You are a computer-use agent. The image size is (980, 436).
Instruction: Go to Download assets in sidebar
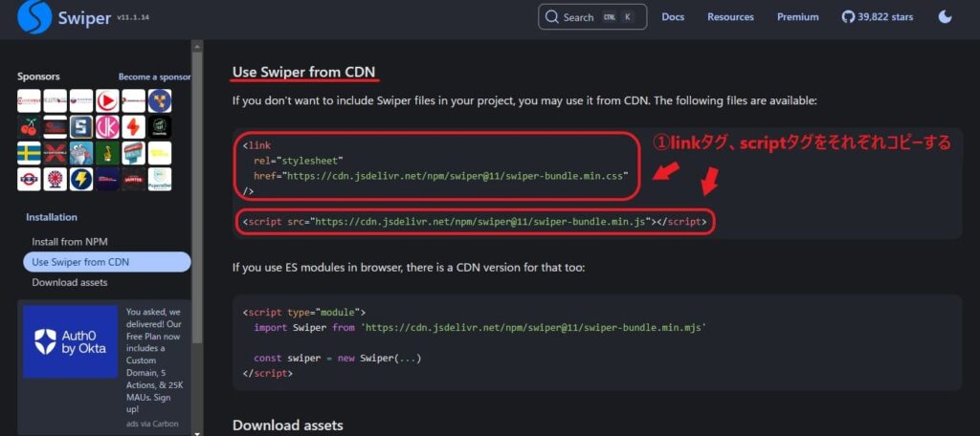[70, 282]
